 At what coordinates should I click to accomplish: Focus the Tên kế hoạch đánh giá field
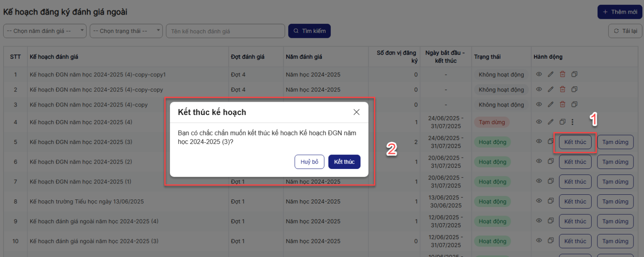[225, 31]
